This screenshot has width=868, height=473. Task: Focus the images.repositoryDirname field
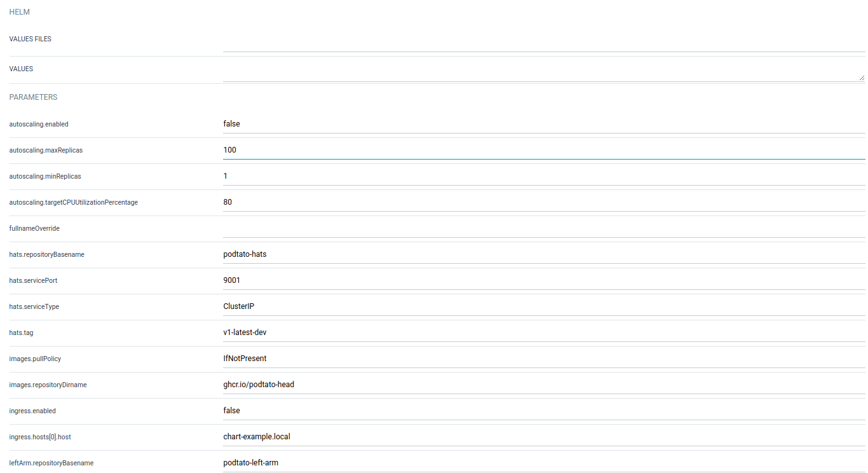pyautogui.click(x=543, y=385)
